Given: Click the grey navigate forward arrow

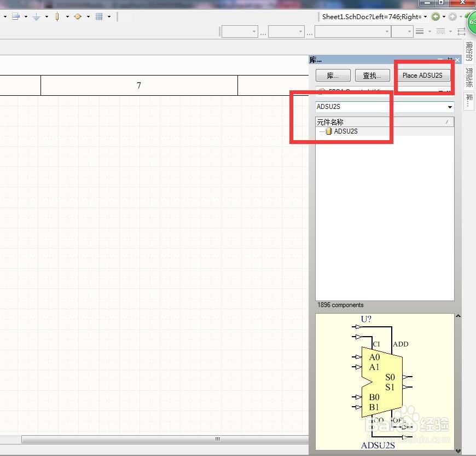Looking at the screenshot, I should tap(452, 17).
